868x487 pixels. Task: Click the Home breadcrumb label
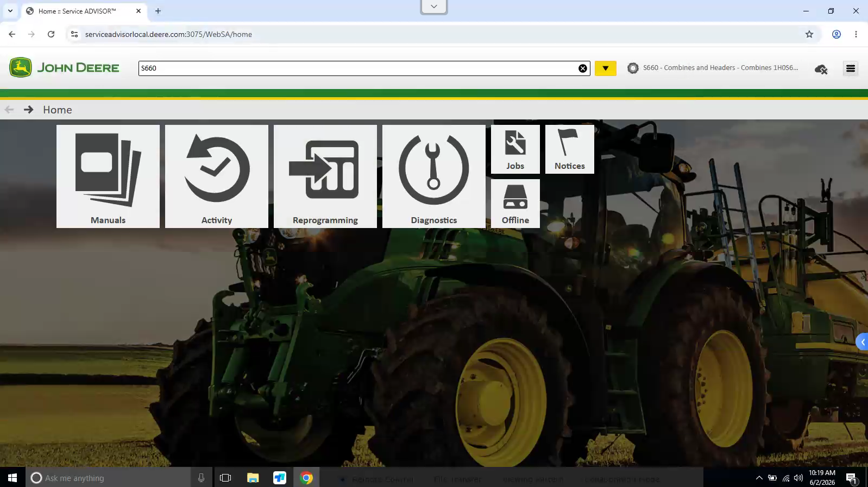coord(58,110)
